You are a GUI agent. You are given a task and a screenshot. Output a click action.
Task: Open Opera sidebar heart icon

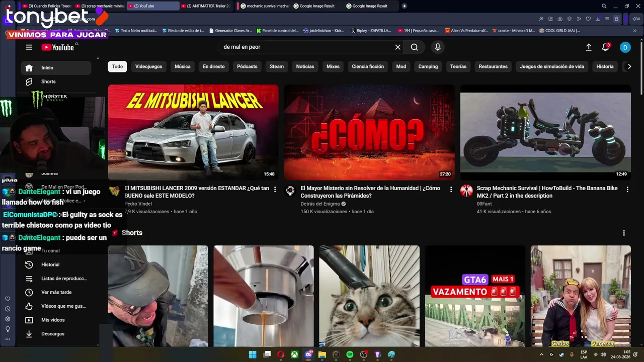click(x=8, y=299)
